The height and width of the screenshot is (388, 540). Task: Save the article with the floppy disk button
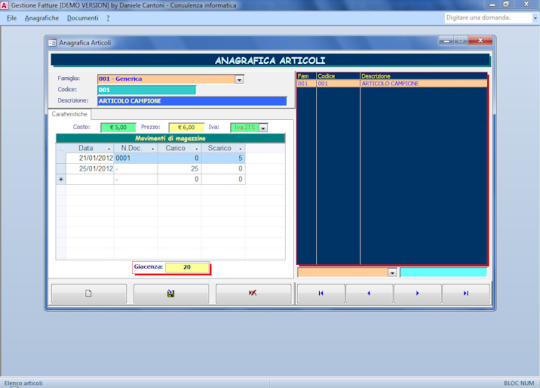coord(171,294)
